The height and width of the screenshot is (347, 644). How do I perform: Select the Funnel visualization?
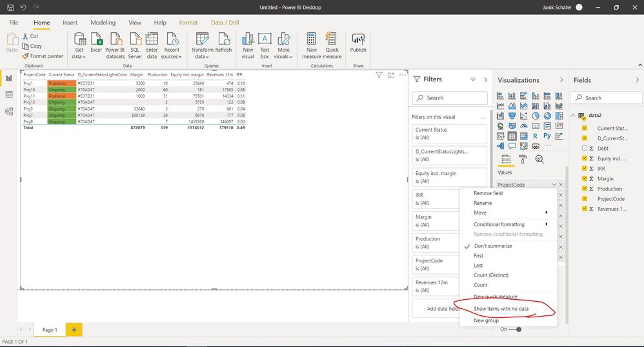click(512, 116)
